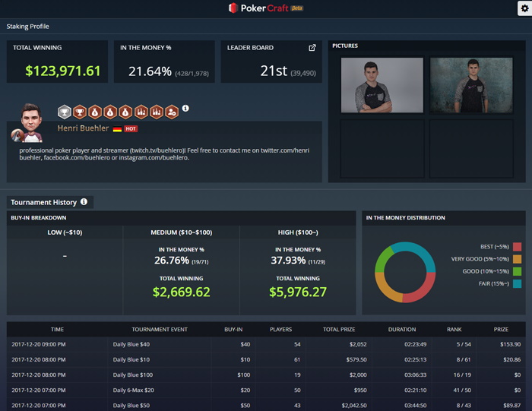
Task: Select the Daily Blue $100 tournament row
Action: pyautogui.click(x=266, y=375)
